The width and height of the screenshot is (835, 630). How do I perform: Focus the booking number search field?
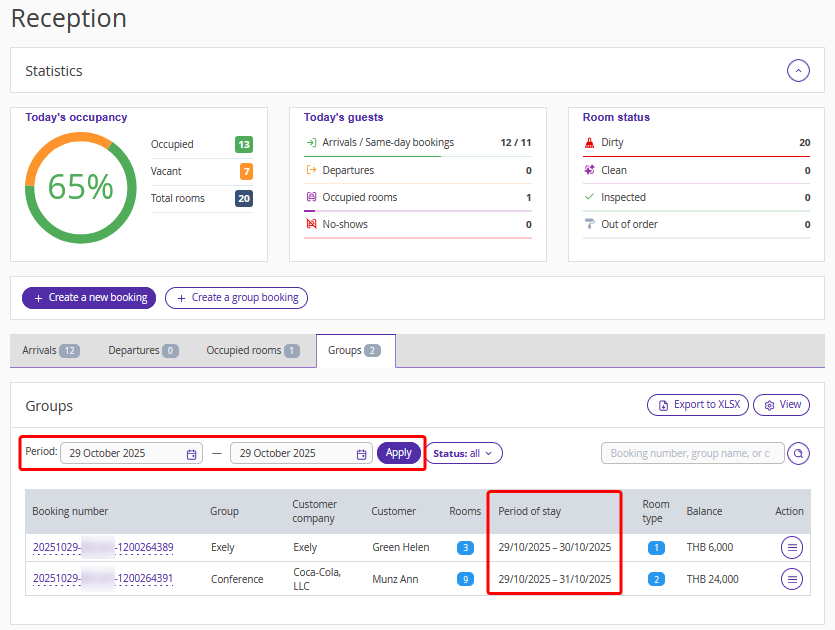pyautogui.click(x=691, y=454)
